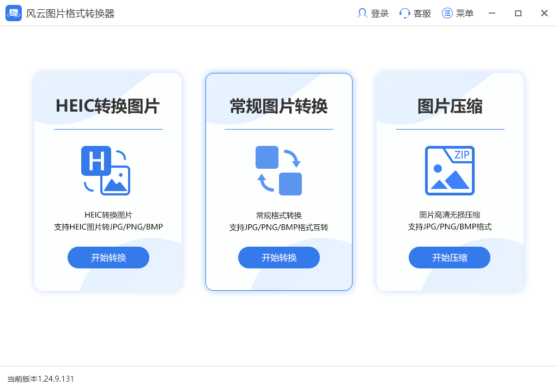Click 开始转换 under HEIC转换图片
Screen dimensions: 558x392
108,257
